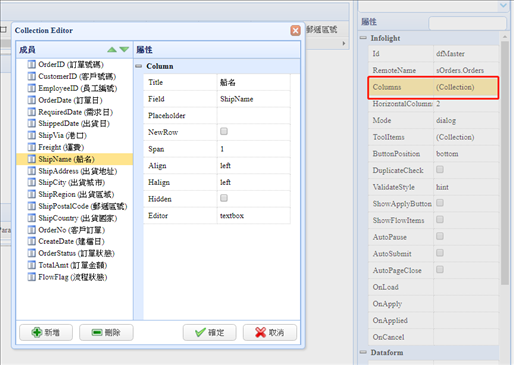The width and height of the screenshot is (514, 365).
Task: Click the column icon beside ShipPostalCode
Action: point(31,206)
